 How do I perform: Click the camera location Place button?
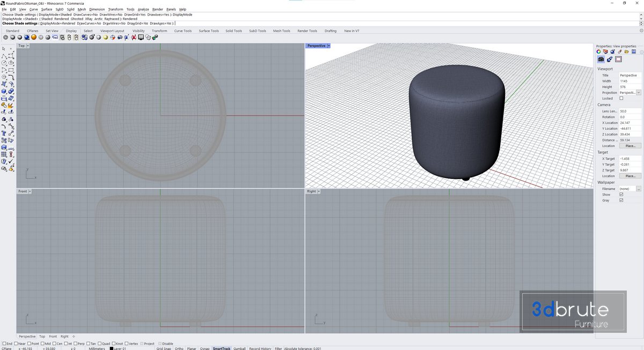coord(630,146)
